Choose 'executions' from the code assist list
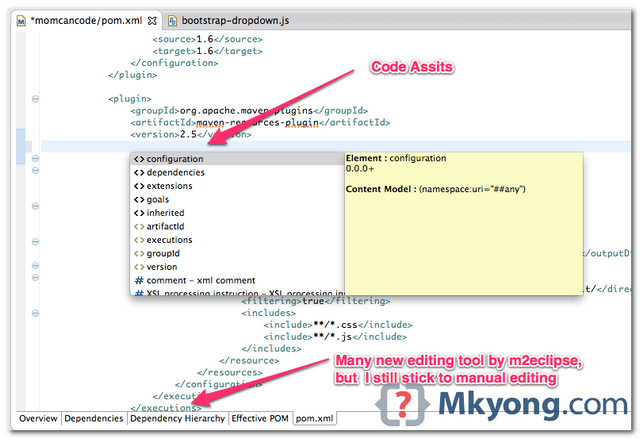 (x=237, y=239)
